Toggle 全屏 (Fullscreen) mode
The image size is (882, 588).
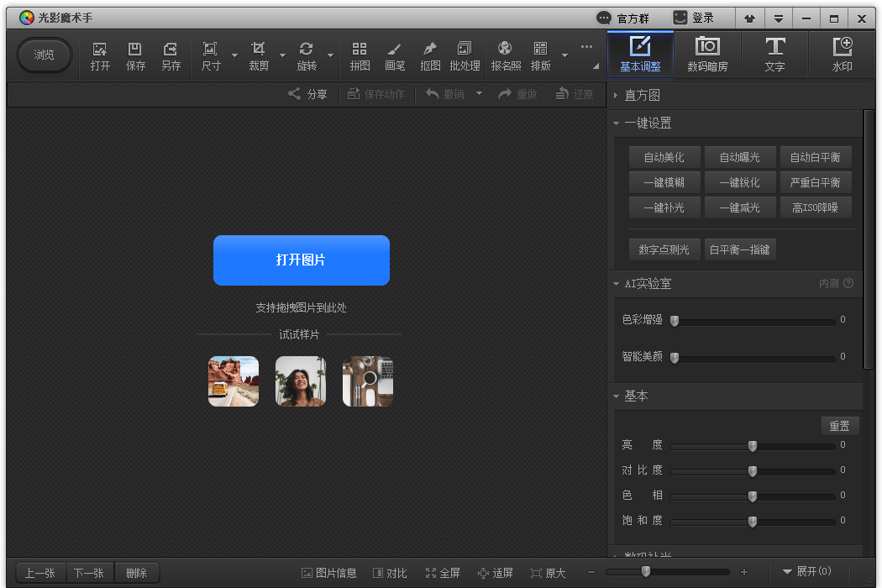tap(443, 573)
